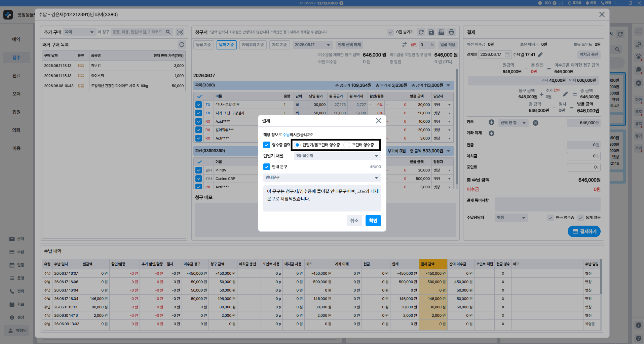
Task: Open the 안내문구 template dropdown
Action: pyautogui.click(x=322, y=178)
